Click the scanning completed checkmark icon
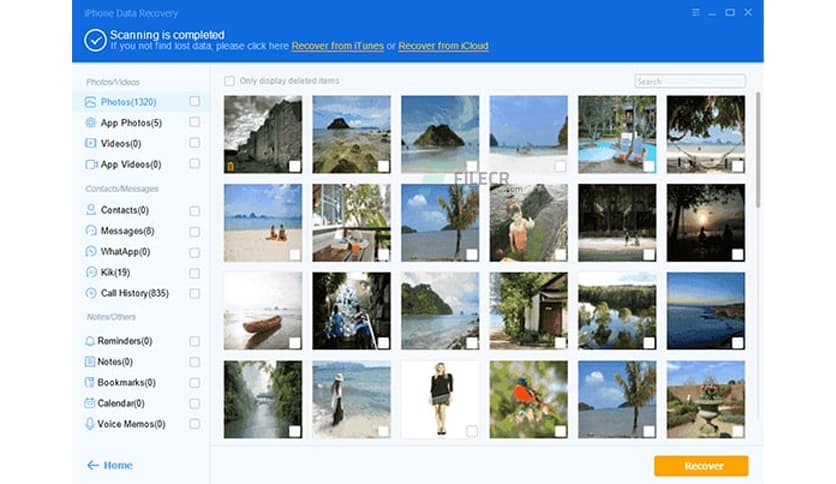The image size is (836, 484). point(95,41)
